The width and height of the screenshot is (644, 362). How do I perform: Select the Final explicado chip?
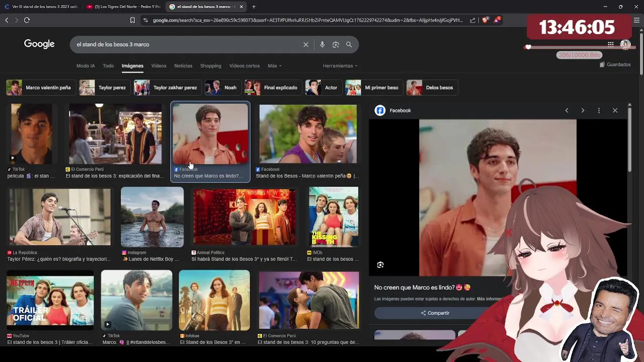[273, 87]
